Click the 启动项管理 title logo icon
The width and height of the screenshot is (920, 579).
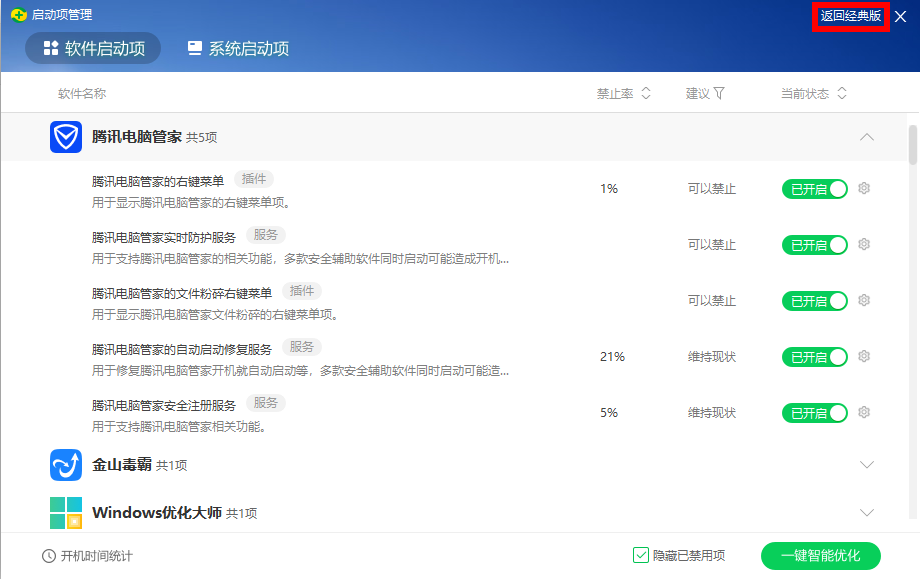pyautogui.click(x=19, y=15)
